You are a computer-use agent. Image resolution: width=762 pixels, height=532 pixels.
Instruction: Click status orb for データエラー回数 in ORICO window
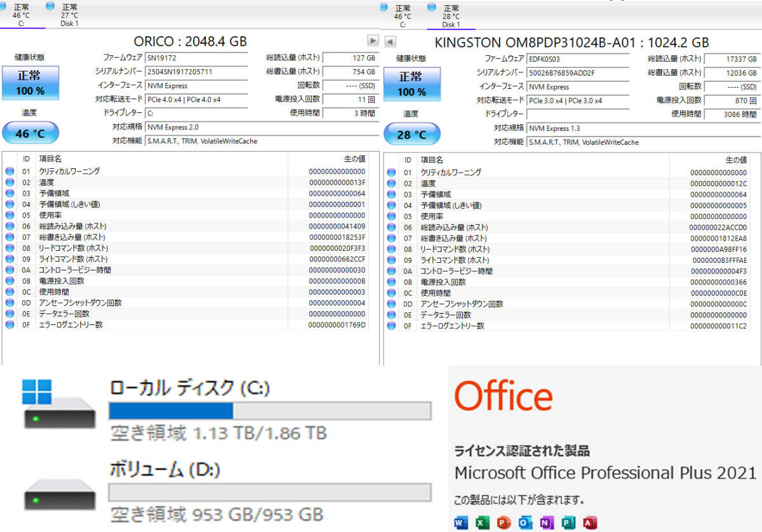pyautogui.click(x=10, y=314)
